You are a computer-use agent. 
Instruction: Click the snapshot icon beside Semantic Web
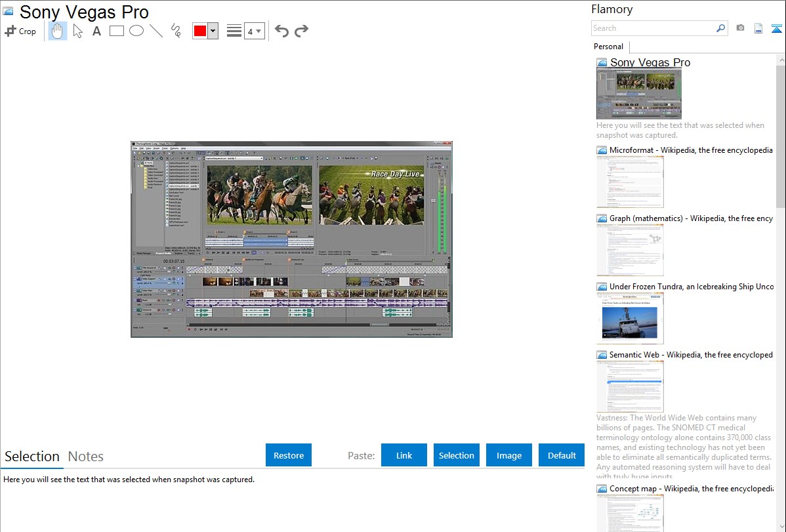click(602, 355)
